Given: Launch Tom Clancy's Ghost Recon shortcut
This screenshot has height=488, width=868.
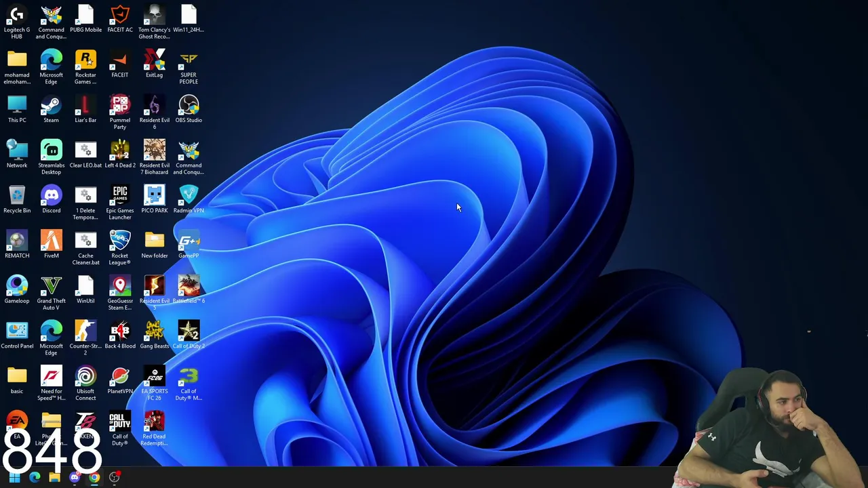Looking at the screenshot, I should click(155, 21).
